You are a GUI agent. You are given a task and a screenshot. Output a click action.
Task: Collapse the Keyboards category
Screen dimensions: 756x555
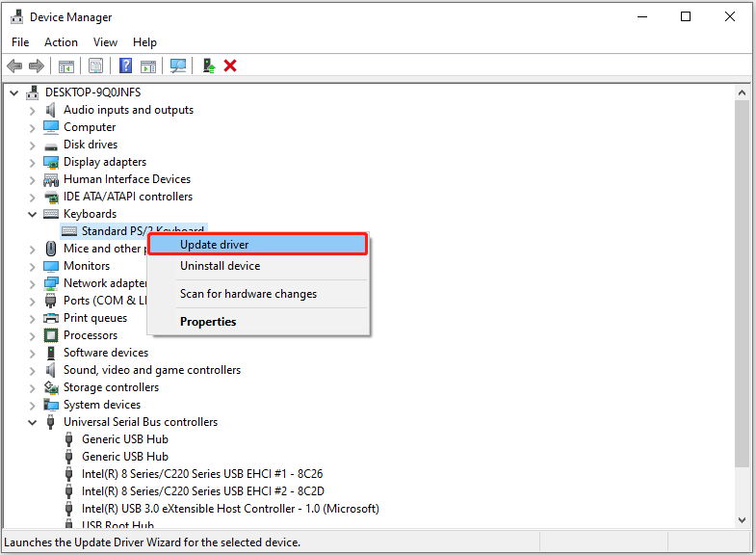pos(33,214)
